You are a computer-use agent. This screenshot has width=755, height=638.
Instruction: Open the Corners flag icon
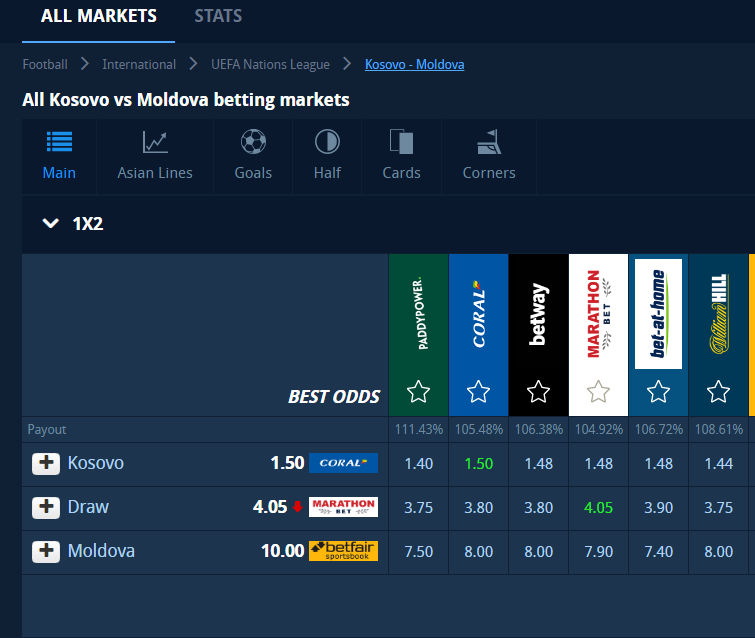point(489,142)
